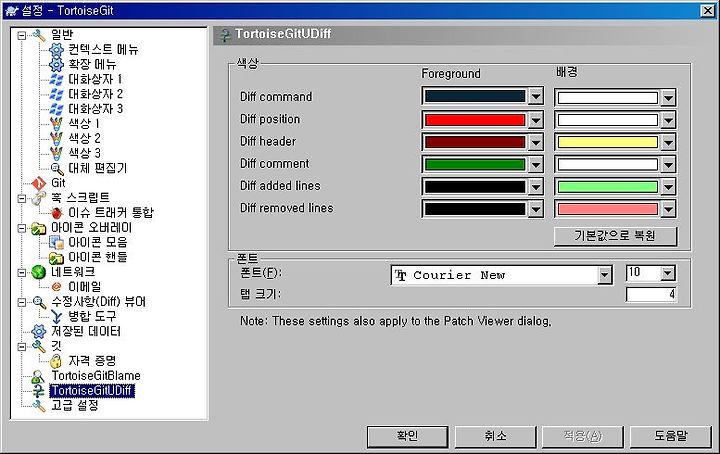Select the 컨텍스트 메뉴 settings page
720x454 pixels.
click(103, 50)
